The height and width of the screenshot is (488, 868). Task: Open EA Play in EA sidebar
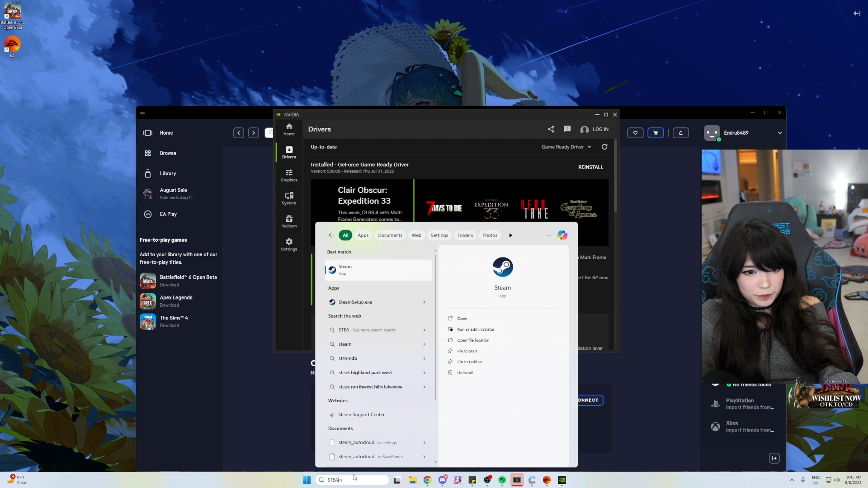click(x=168, y=214)
